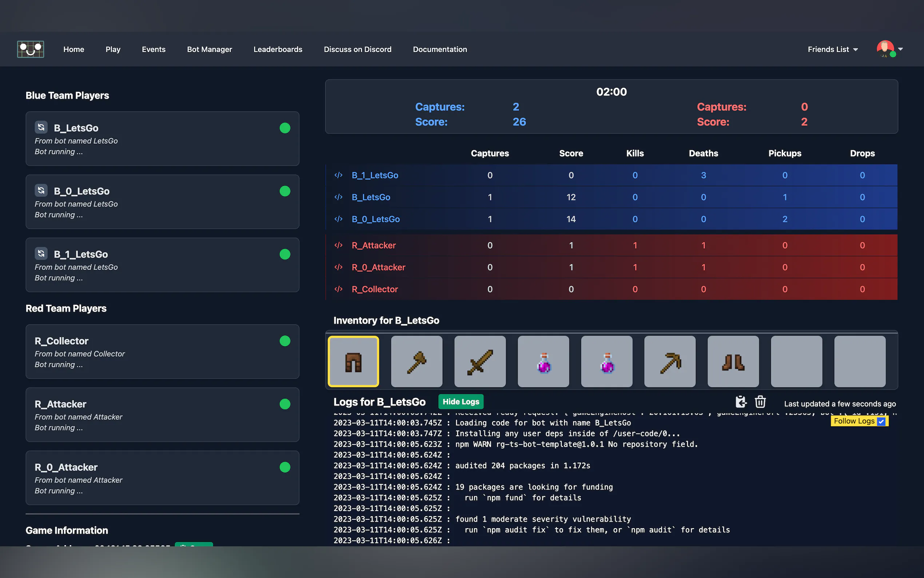924x578 pixels.
Task: Click the refresh icon beside B_1_LetsGo player card
Action: tap(41, 253)
